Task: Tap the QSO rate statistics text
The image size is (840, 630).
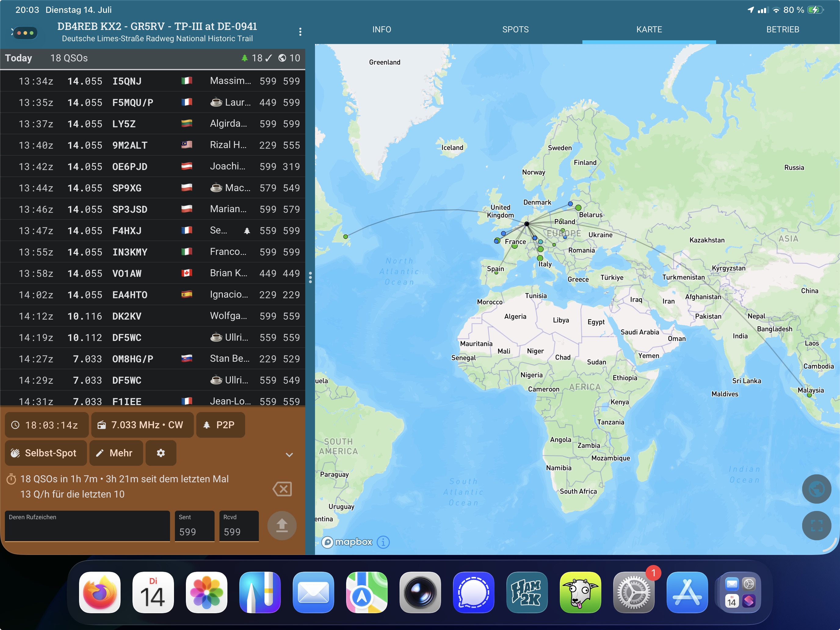Action: (x=124, y=487)
